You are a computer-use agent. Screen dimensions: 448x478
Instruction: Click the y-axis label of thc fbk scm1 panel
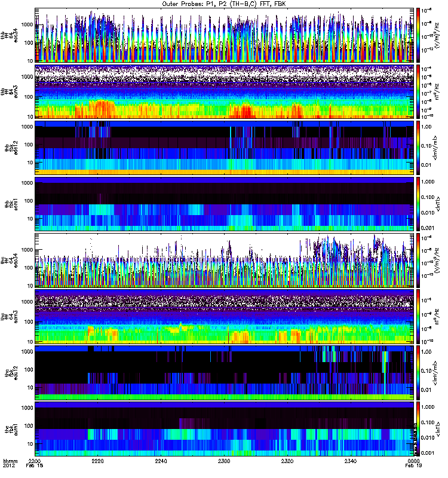[11, 429]
